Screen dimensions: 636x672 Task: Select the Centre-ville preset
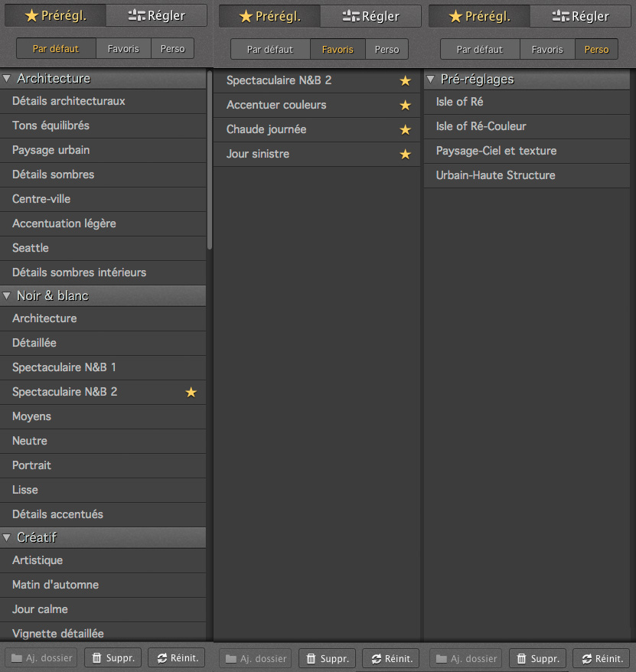click(x=103, y=199)
